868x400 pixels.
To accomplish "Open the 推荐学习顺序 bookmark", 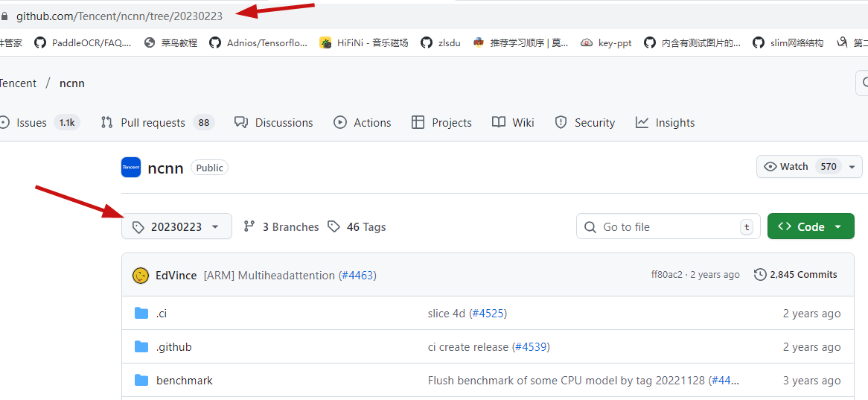I will click(x=520, y=42).
